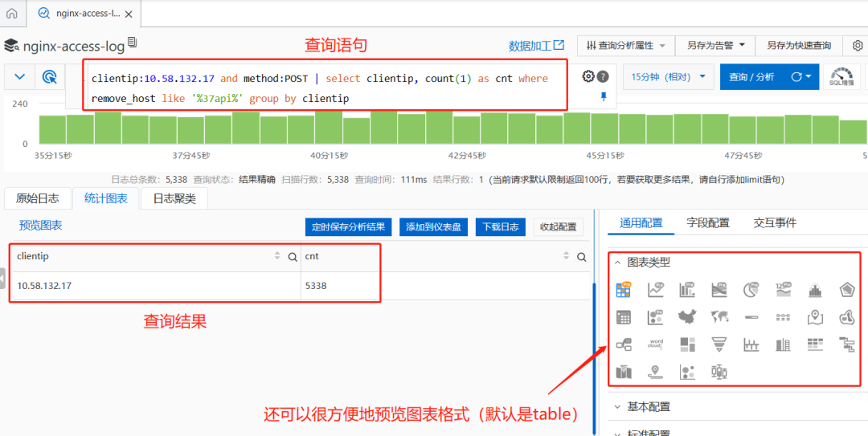Viewport: 868px width, 436px height.
Task: Open the help question mark icon
Action: coord(603,77)
